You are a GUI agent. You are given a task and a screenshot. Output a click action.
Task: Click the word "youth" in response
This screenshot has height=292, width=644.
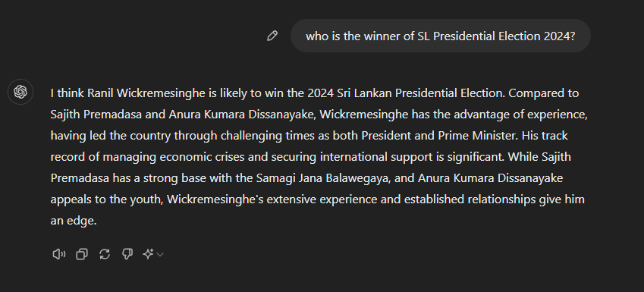pos(146,199)
